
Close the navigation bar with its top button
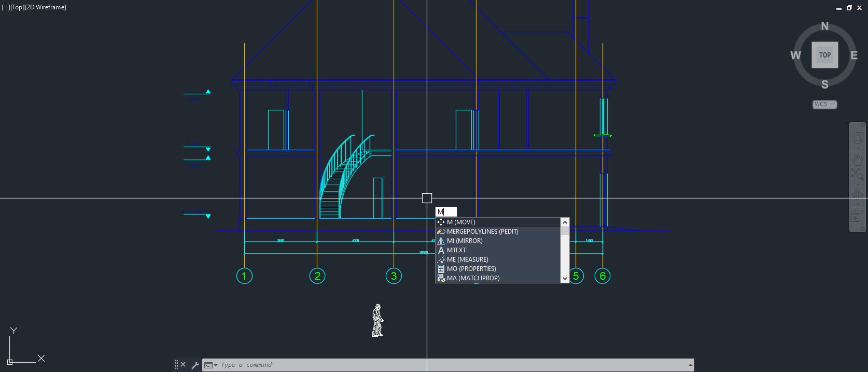863,125
